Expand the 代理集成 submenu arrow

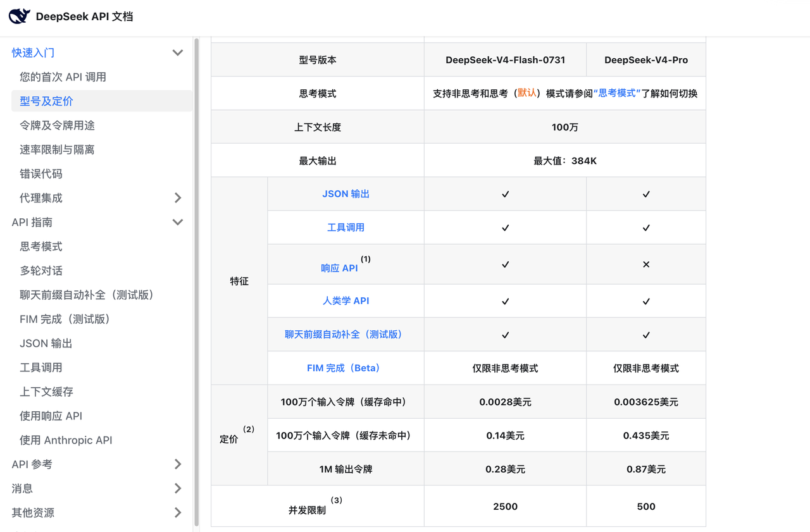(178, 198)
